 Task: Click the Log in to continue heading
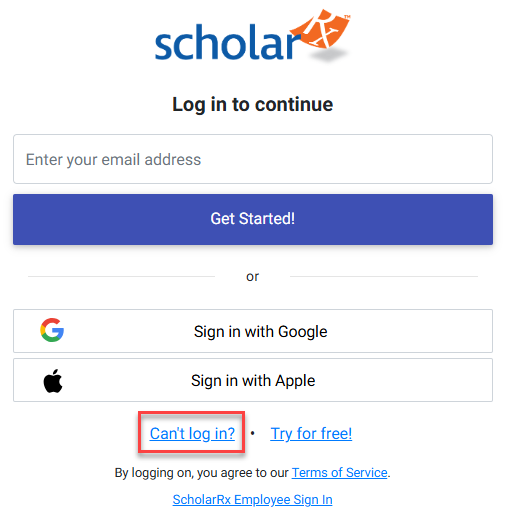(x=253, y=104)
